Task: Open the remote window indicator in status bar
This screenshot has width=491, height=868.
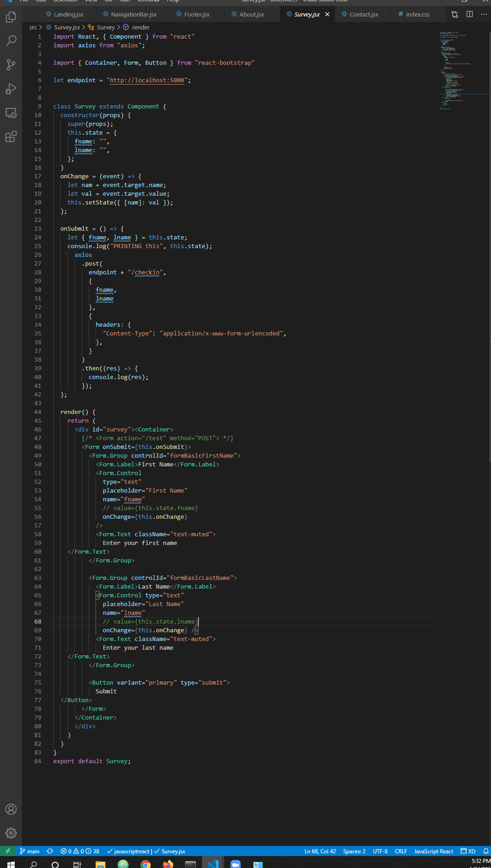Action: click(7, 851)
